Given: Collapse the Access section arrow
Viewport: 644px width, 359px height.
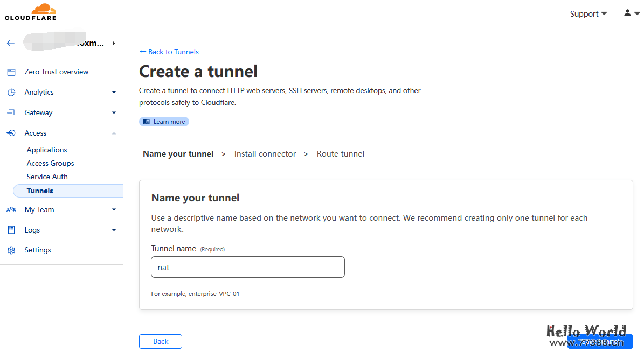Looking at the screenshot, I should pos(114,133).
